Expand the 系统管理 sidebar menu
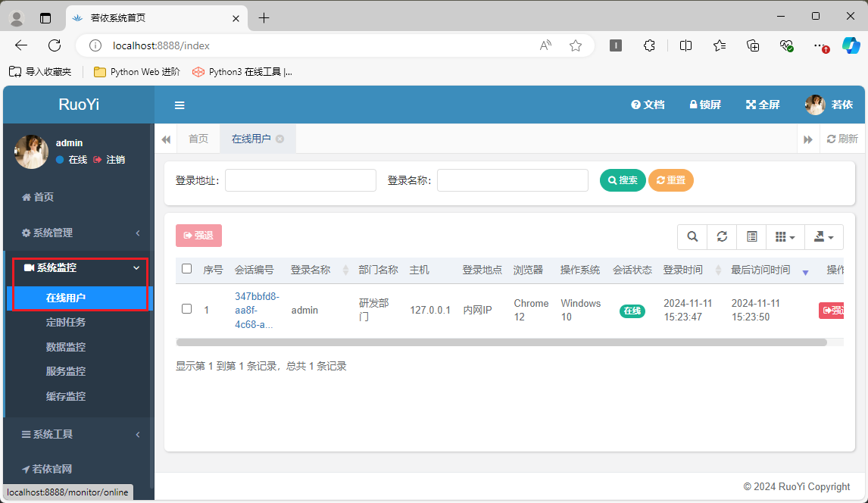 (80, 233)
